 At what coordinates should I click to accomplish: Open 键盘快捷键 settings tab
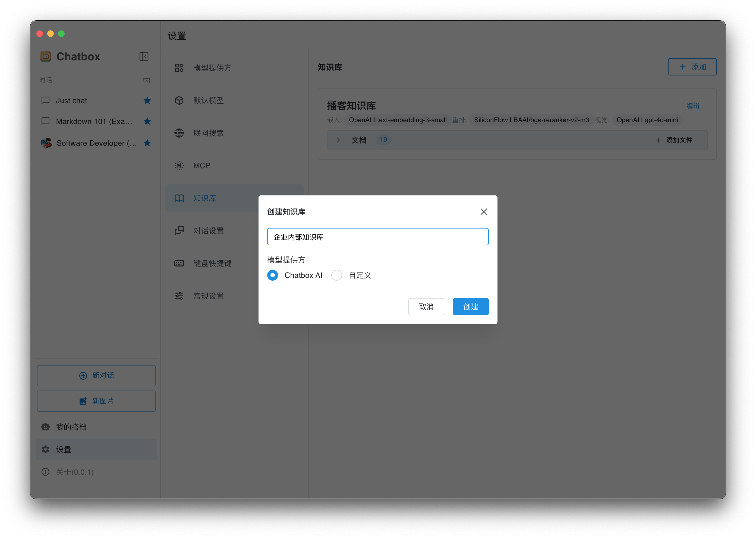coord(212,263)
